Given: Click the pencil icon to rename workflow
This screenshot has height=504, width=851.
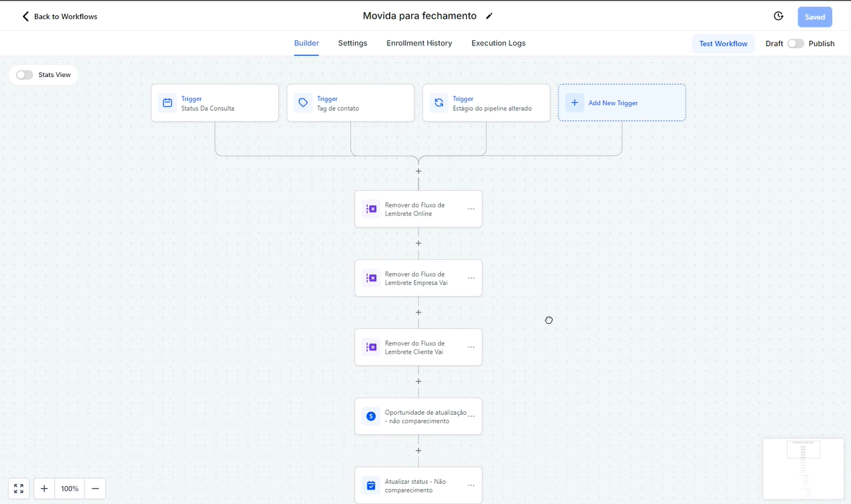Looking at the screenshot, I should click(x=489, y=16).
